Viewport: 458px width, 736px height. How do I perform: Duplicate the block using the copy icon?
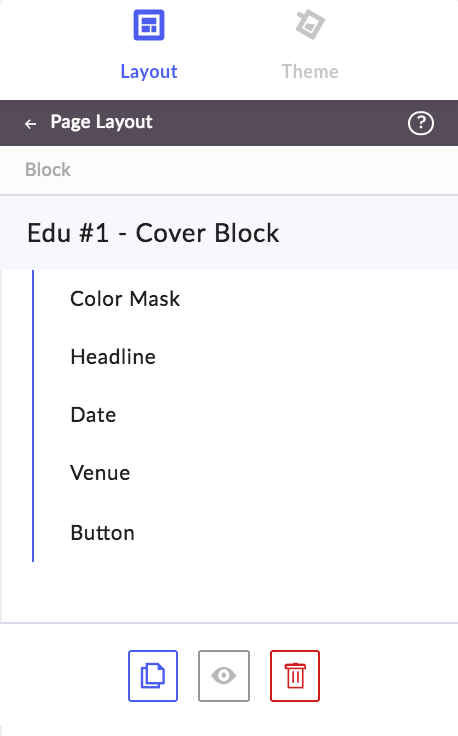pyautogui.click(x=153, y=676)
